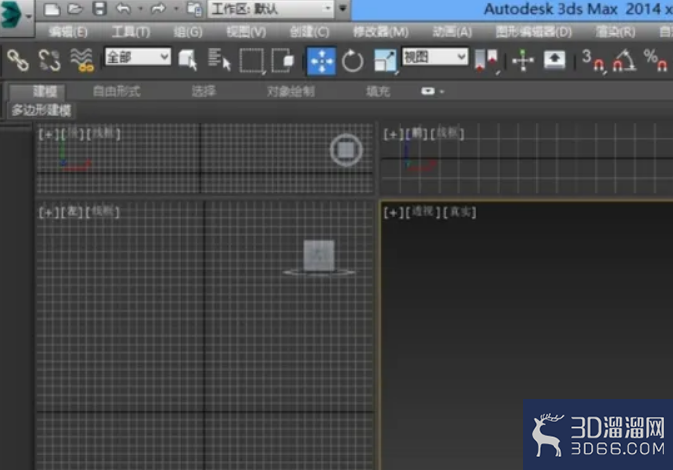Open the 修改器(M) menu
The width and height of the screenshot is (673, 470).
pyautogui.click(x=380, y=32)
